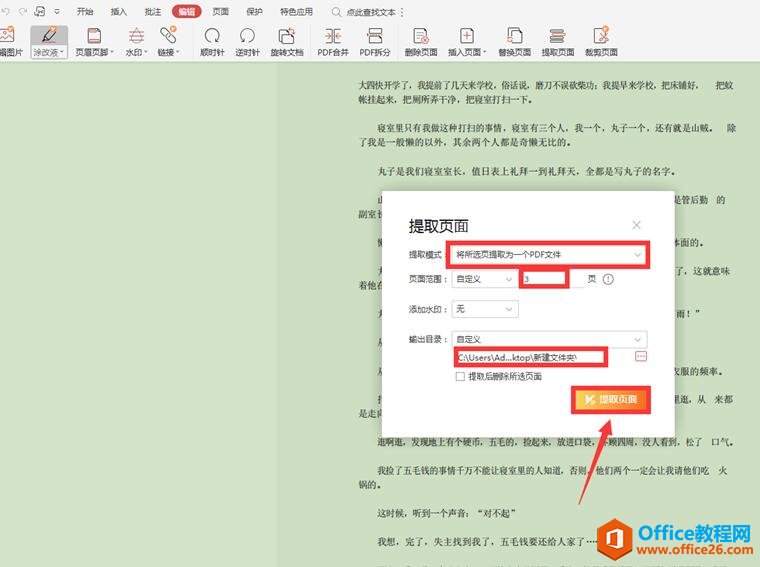Switch to the 开始 tab
Image resolution: width=760 pixels, height=567 pixels.
click(x=85, y=12)
